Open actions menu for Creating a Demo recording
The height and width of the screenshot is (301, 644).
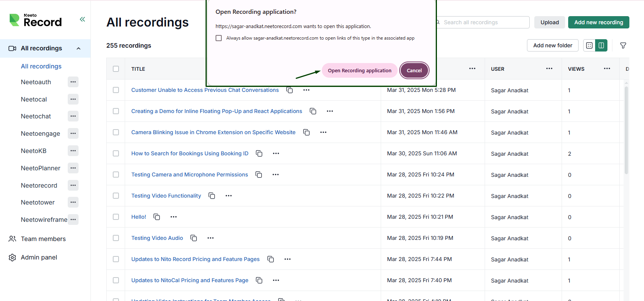(x=330, y=111)
